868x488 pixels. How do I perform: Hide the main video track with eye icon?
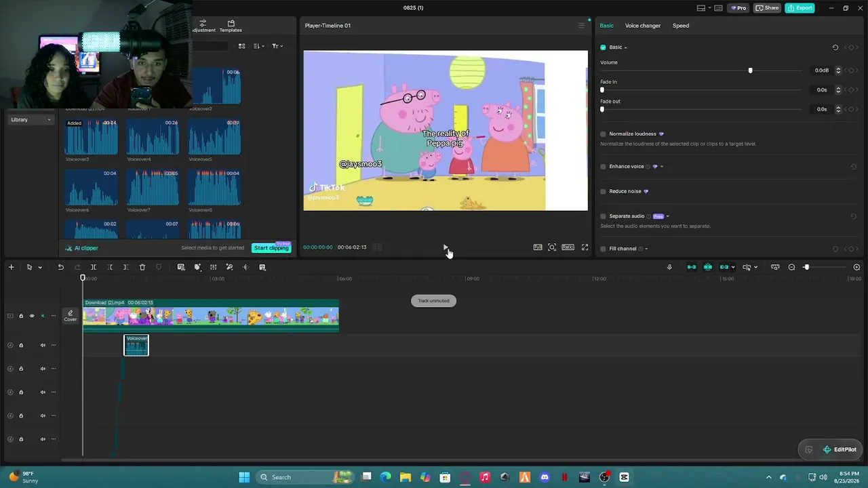click(x=31, y=316)
